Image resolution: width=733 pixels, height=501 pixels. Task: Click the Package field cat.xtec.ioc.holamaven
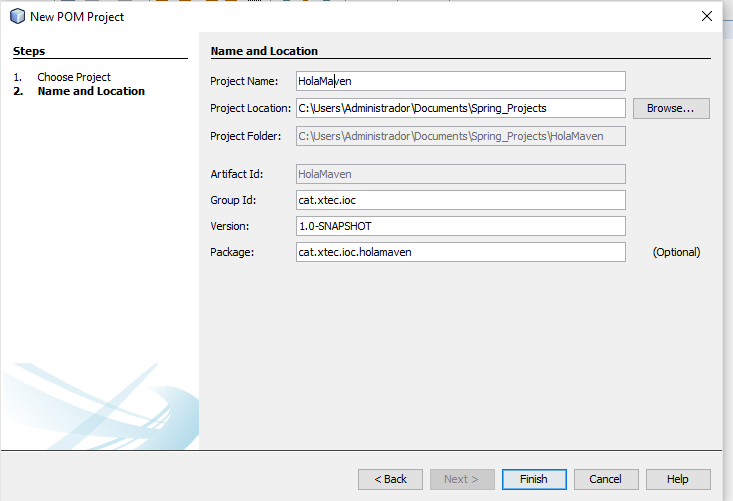coord(460,252)
